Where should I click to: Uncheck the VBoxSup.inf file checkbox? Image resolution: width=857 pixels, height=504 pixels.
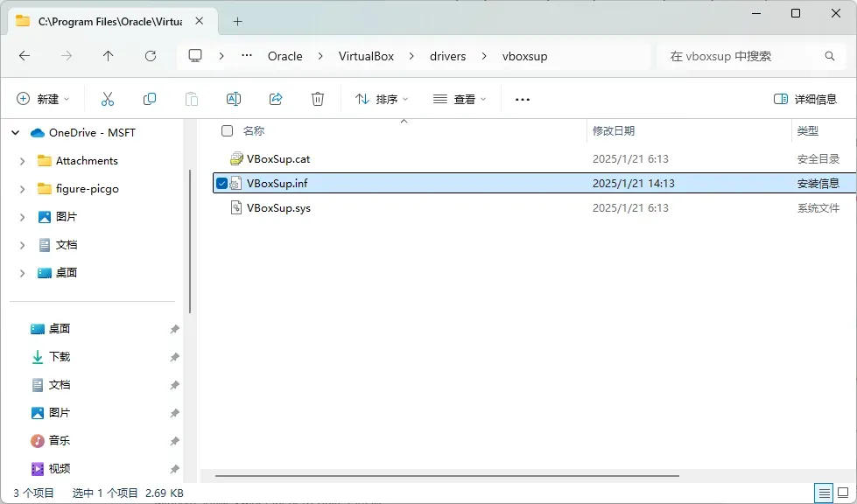click(221, 183)
